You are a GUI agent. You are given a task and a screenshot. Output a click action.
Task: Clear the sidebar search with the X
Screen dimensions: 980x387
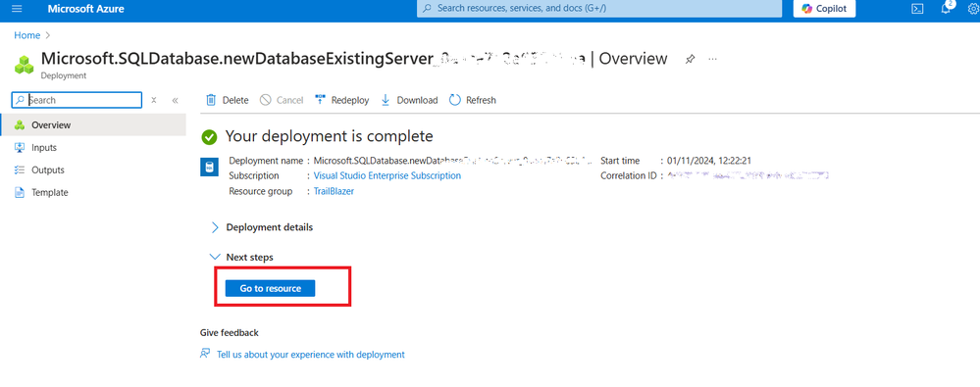[x=154, y=100]
